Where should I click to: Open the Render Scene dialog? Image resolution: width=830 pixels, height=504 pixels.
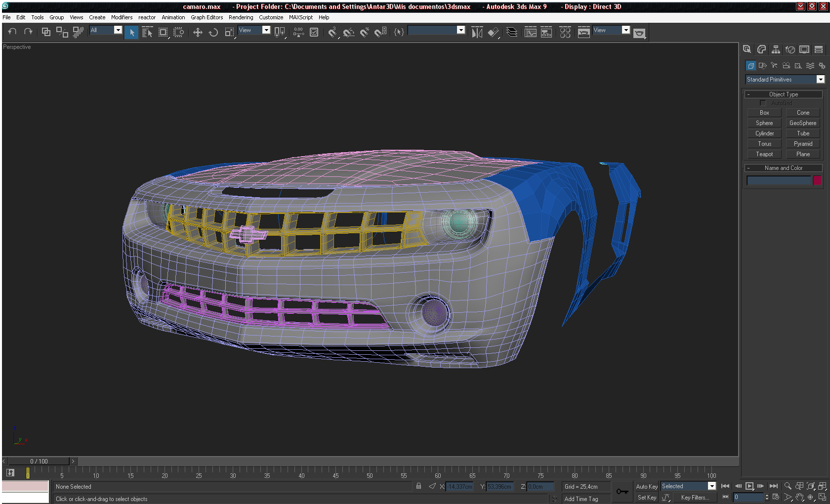(584, 32)
